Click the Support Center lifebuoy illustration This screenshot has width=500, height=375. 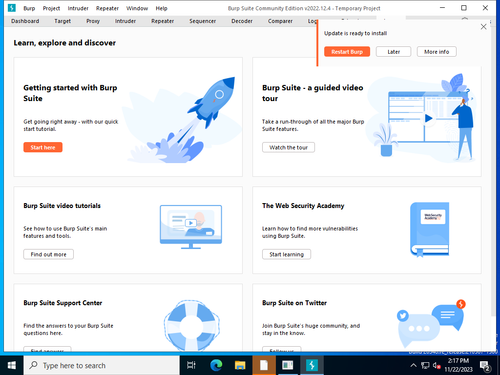coord(191,325)
